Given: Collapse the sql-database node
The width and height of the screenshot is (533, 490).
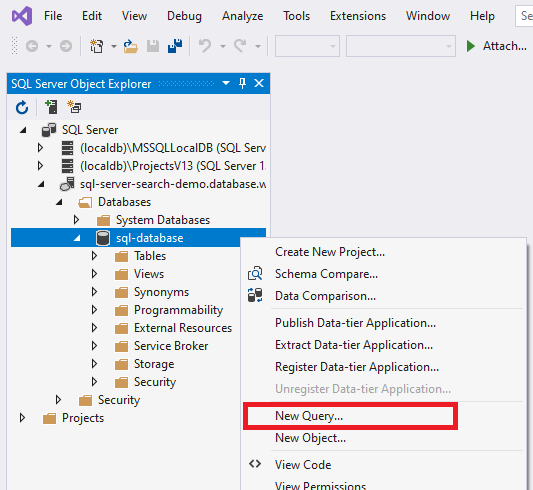Looking at the screenshot, I should [77, 238].
